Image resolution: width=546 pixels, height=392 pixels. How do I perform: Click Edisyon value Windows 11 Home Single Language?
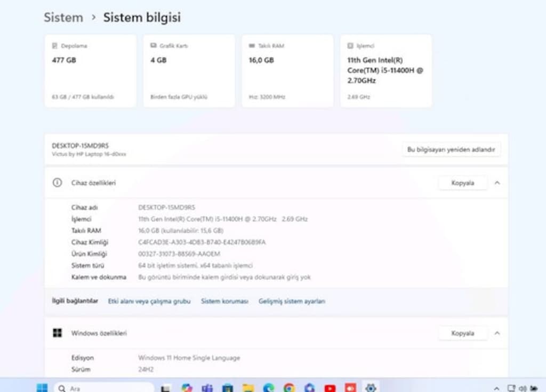point(189,358)
